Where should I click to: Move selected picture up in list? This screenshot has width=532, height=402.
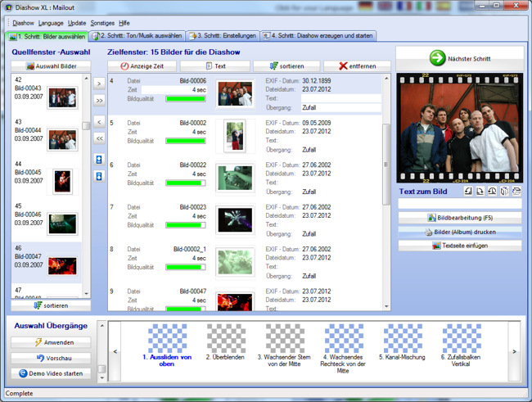pos(99,159)
